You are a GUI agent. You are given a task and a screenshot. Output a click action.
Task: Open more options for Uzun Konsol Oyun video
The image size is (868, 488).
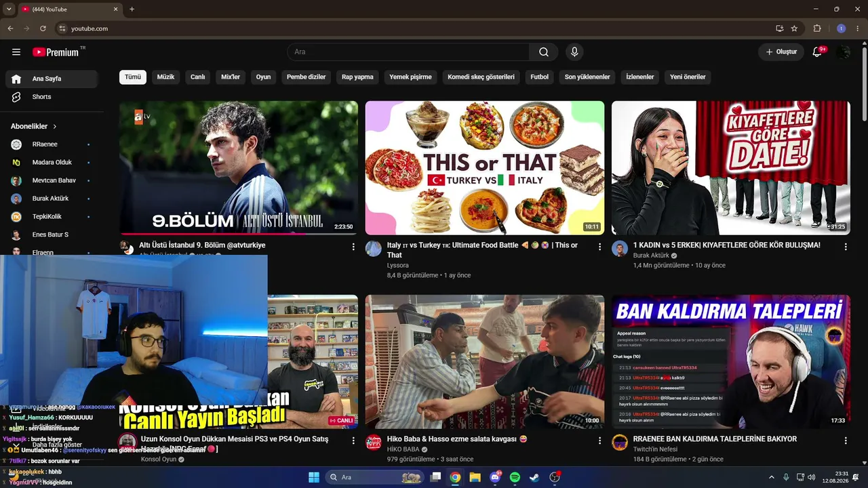click(353, 441)
